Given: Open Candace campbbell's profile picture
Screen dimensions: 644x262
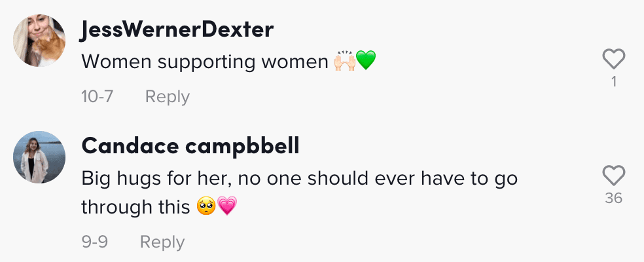Looking at the screenshot, I should point(39,157).
